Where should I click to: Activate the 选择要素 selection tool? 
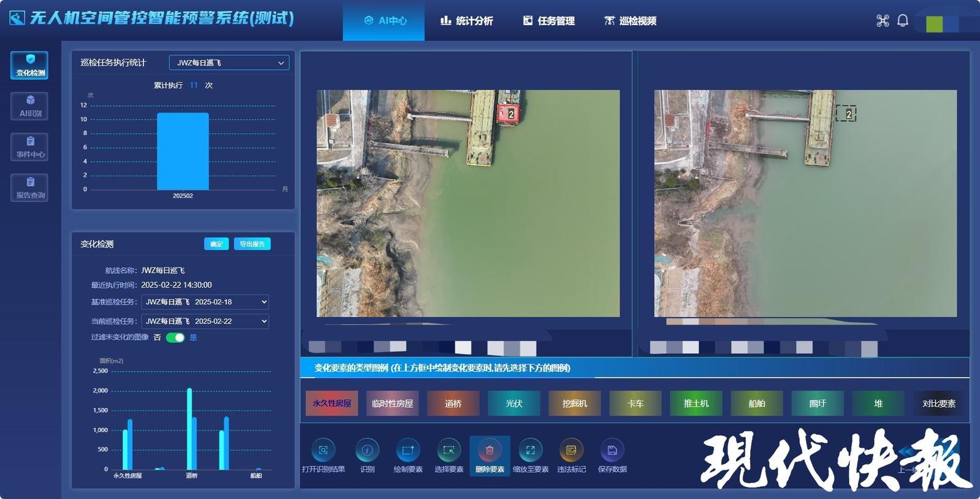(x=449, y=451)
